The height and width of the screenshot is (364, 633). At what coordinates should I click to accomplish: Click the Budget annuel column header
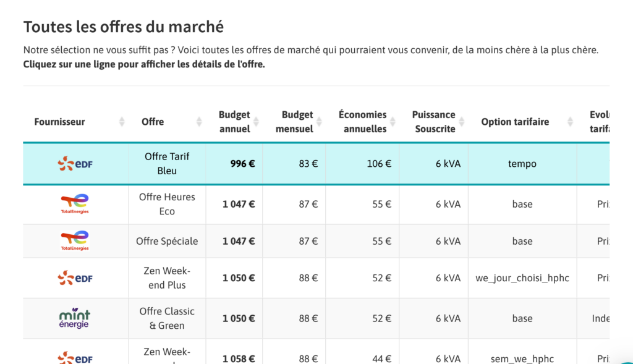point(234,122)
